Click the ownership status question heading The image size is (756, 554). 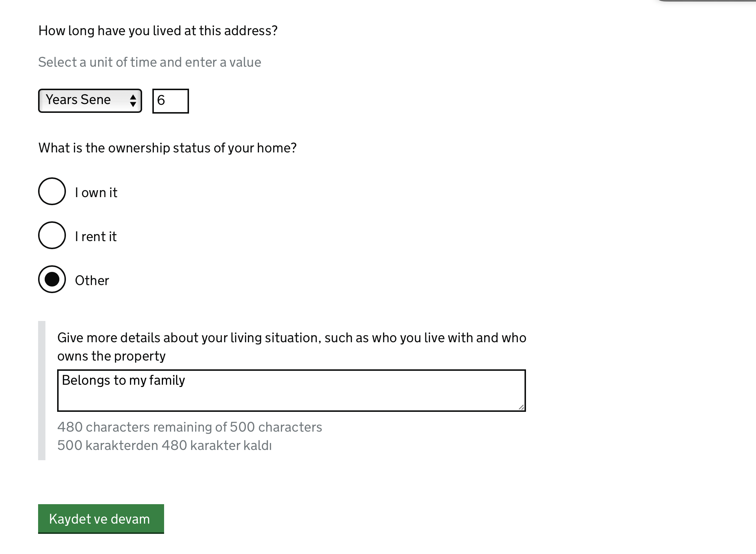167,148
